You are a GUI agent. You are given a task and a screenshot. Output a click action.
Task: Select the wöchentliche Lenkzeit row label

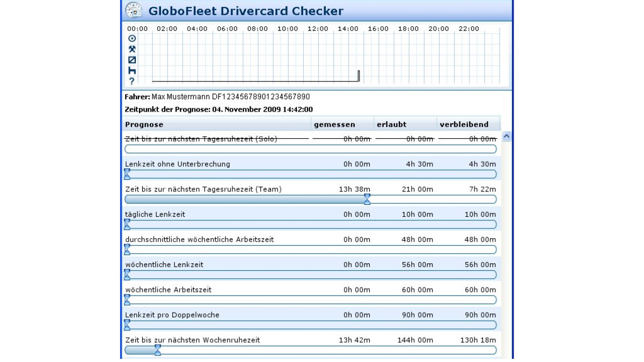tap(164, 265)
